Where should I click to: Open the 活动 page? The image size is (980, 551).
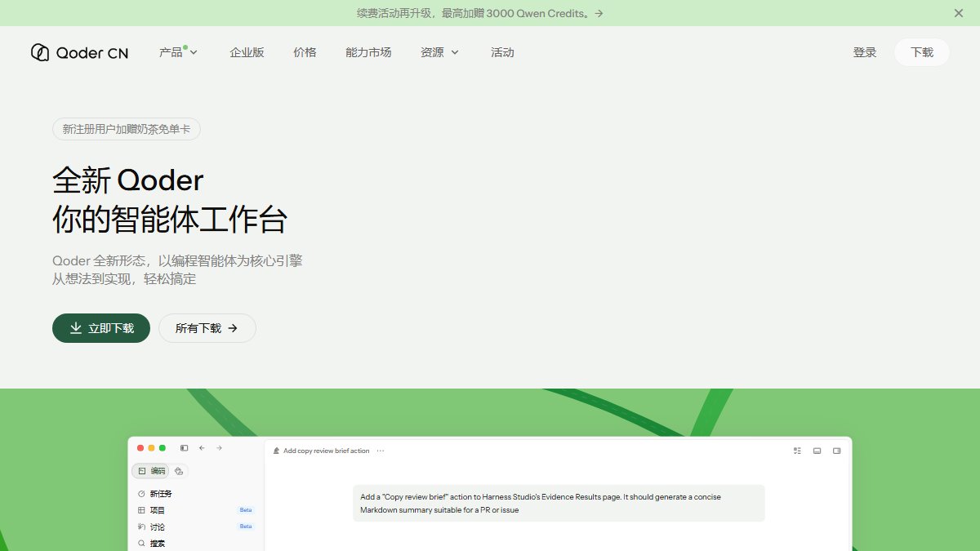[x=502, y=52]
